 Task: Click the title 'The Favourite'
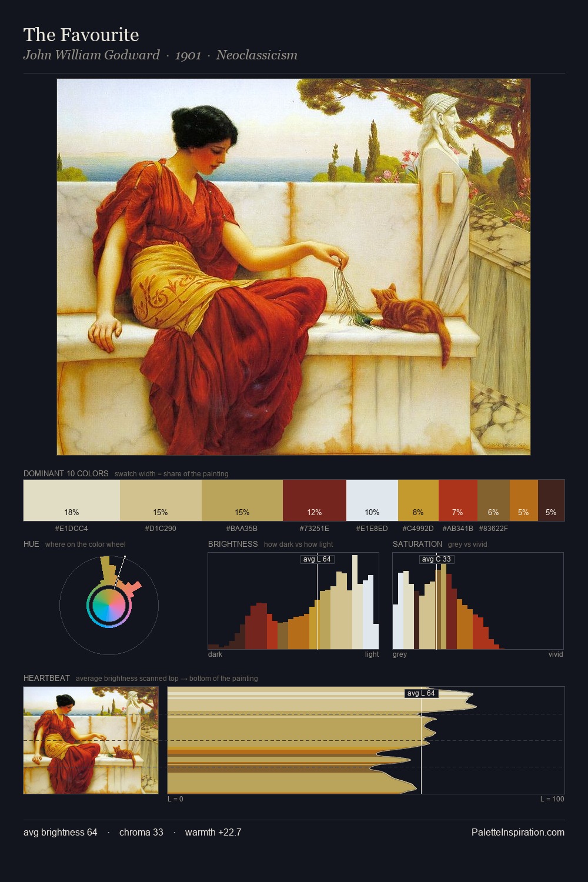81,35
